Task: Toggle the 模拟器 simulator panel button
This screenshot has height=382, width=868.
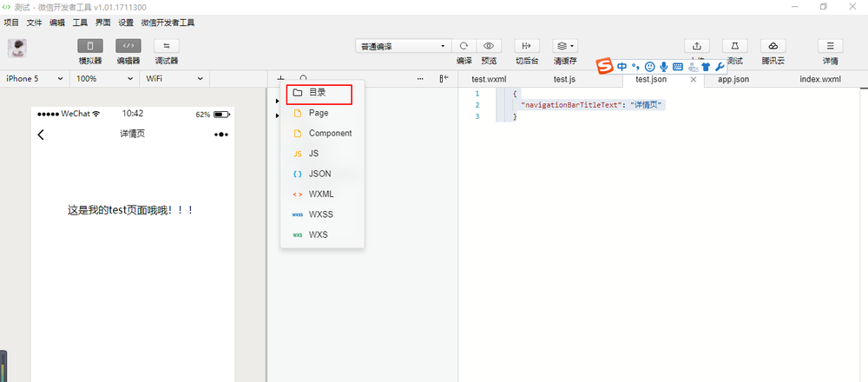Action: (x=90, y=46)
